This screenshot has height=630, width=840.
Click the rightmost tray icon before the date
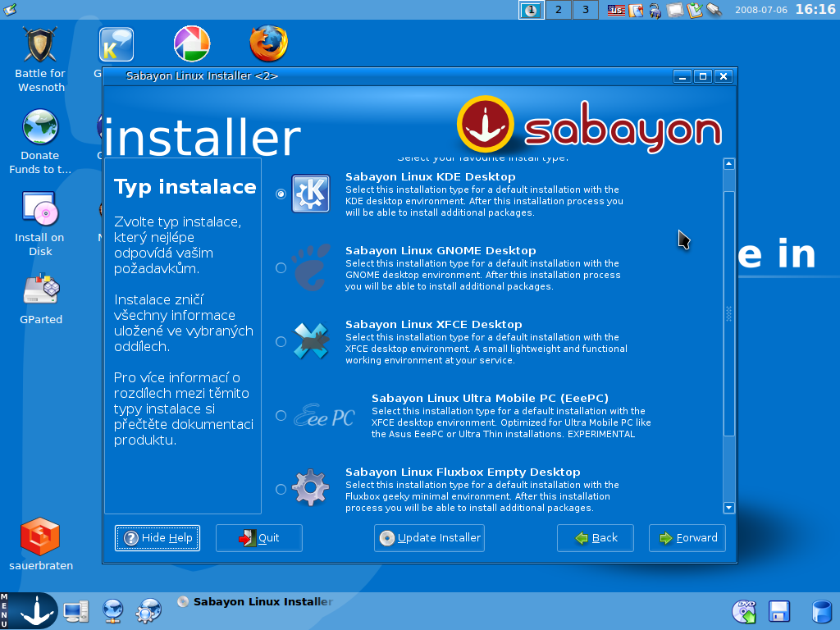click(x=714, y=10)
